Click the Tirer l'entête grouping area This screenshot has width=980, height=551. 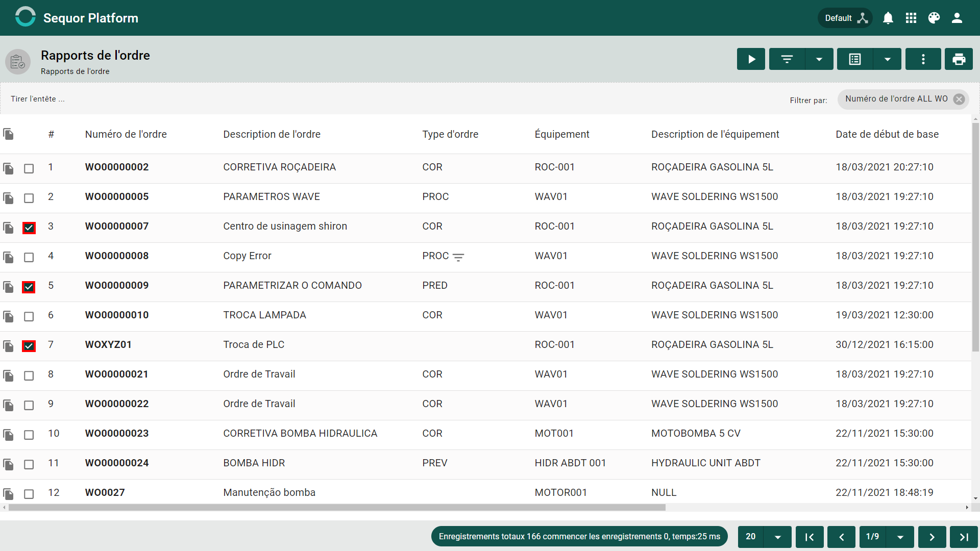click(x=38, y=99)
